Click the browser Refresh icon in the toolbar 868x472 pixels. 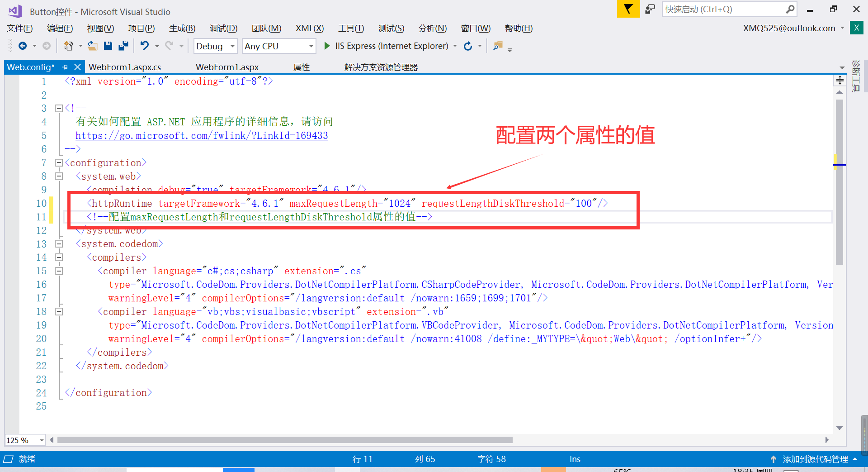tap(468, 46)
